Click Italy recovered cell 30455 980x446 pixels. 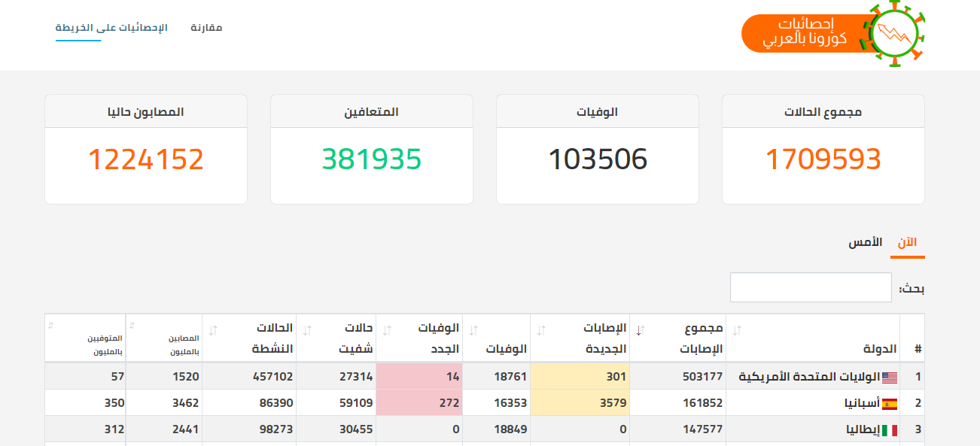[x=336, y=429]
